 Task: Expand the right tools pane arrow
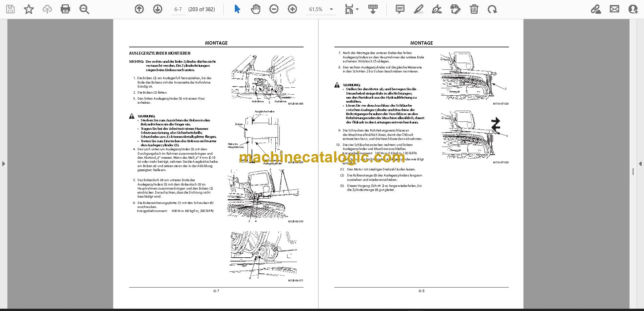click(640, 164)
